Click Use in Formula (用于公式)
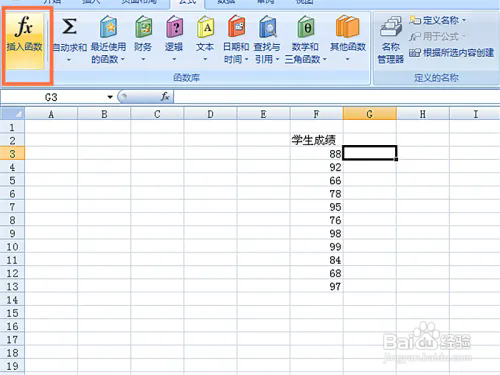The height and width of the screenshot is (375, 500). [437, 36]
